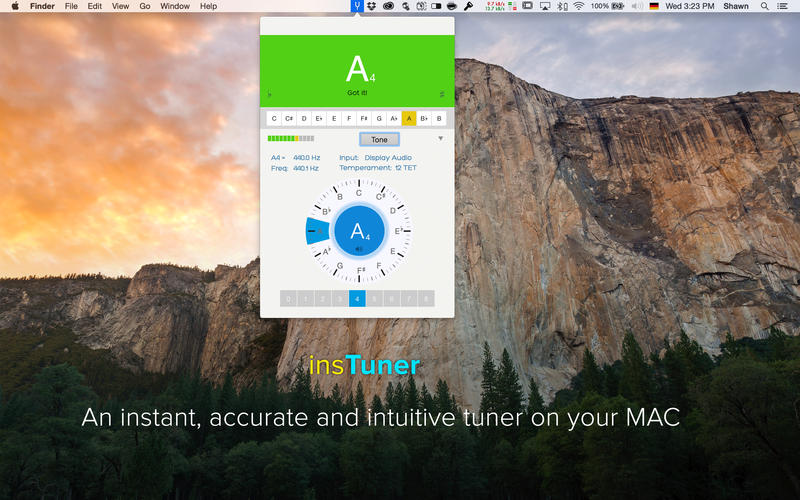Select octave 7 in the octave selector

click(x=409, y=298)
